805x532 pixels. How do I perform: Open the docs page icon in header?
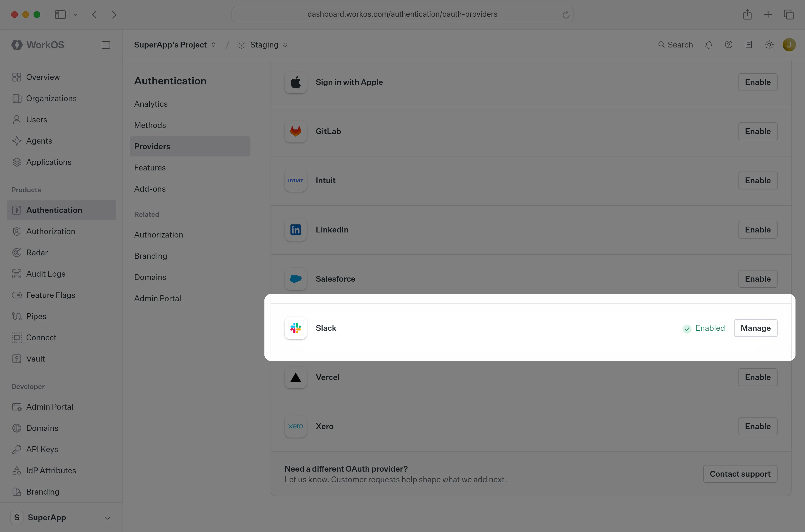749,45
